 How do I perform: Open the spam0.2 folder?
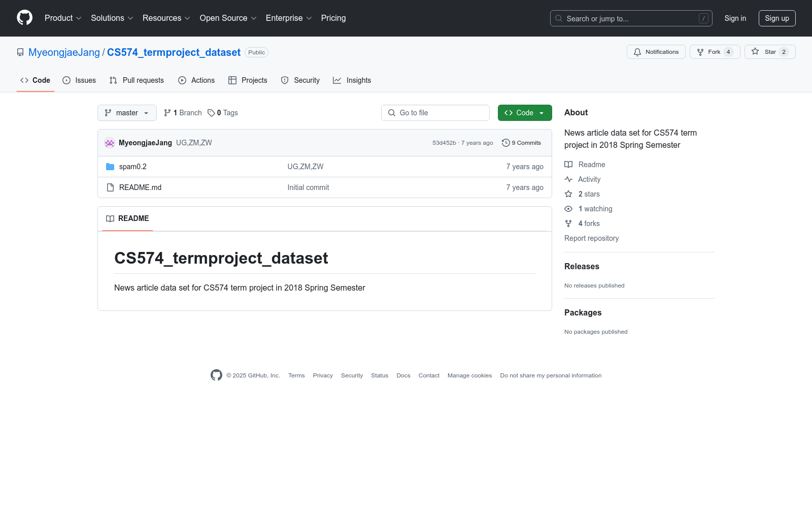pos(133,167)
